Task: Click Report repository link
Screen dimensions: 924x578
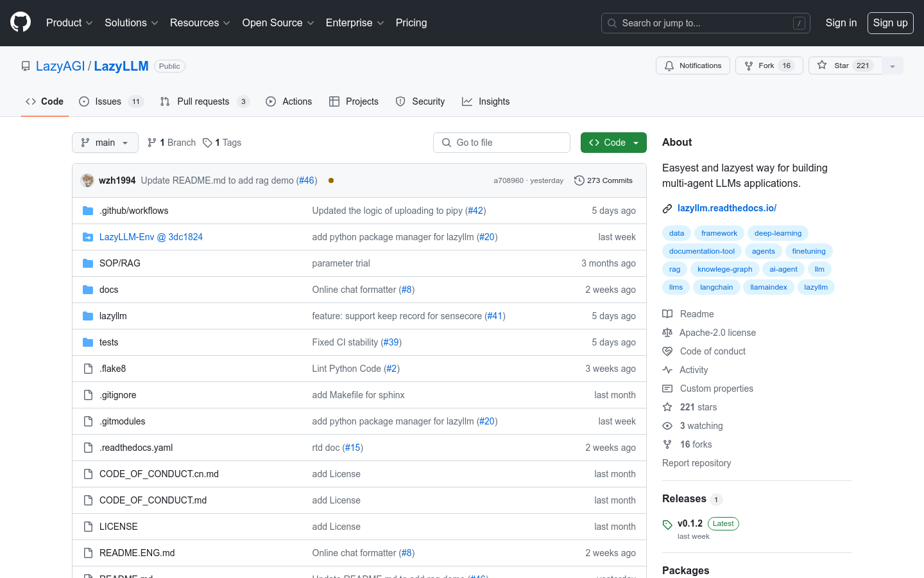Action: click(696, 463)
